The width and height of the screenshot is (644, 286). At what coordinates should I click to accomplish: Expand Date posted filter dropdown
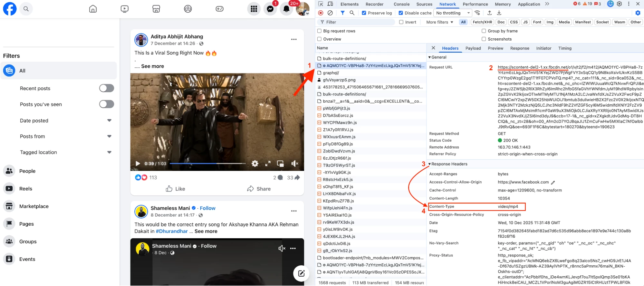pyautogui.click(x=109, y=120)
